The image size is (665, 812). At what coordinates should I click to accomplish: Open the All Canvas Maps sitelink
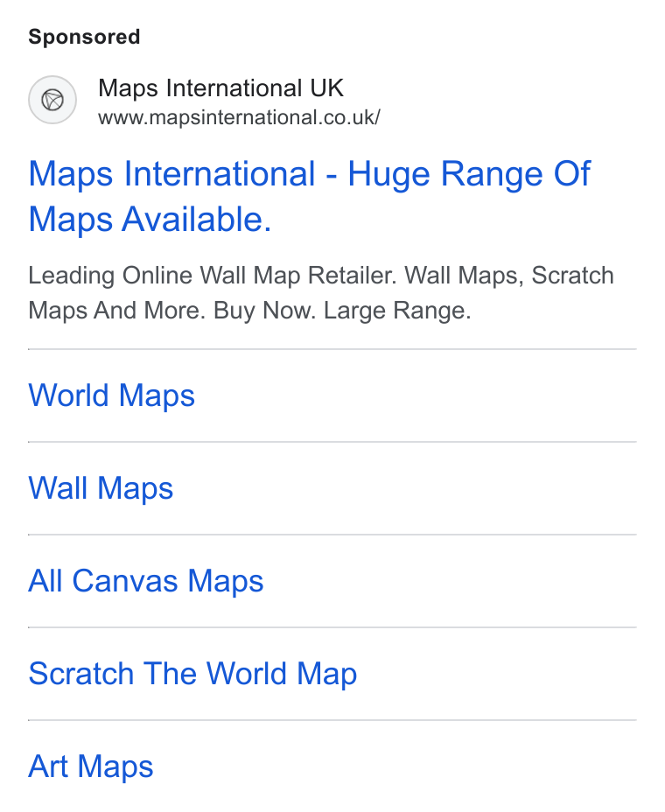[146, 581]
